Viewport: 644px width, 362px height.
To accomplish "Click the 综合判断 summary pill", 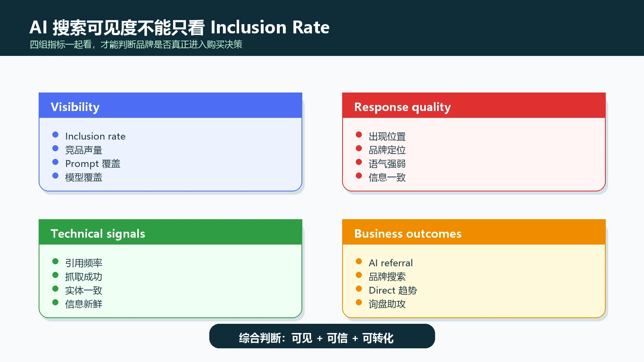I will tap(322, 336).
